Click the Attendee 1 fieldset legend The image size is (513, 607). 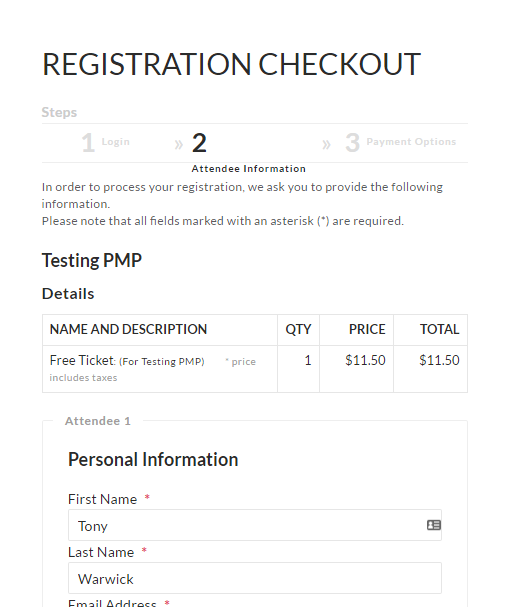tap(98, 421)
